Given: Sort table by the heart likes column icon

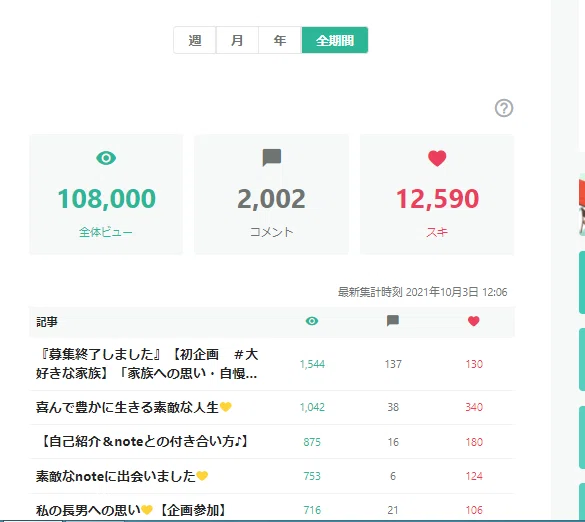Looking at the screenshot, I should coord(473,321).
